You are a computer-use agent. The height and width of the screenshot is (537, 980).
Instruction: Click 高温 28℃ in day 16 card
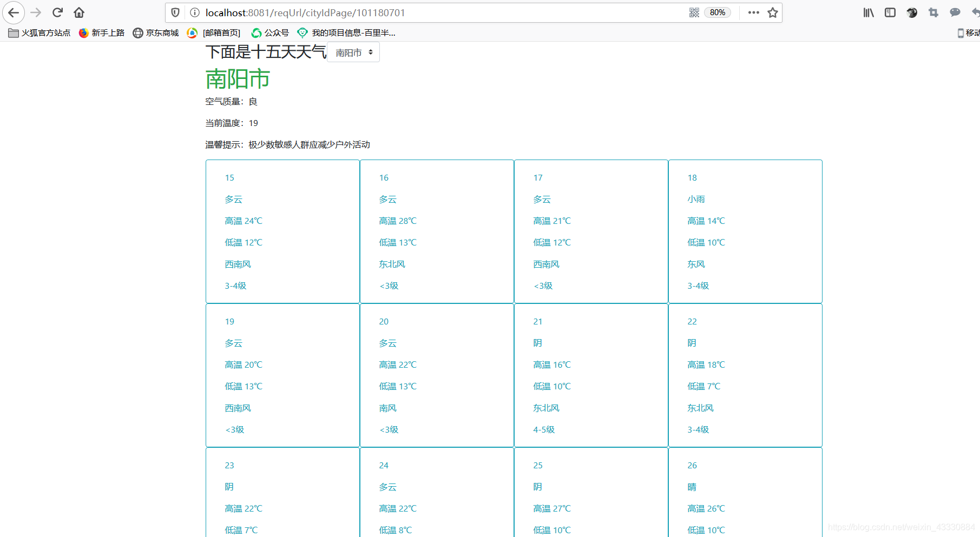click(x=398, y=221)
